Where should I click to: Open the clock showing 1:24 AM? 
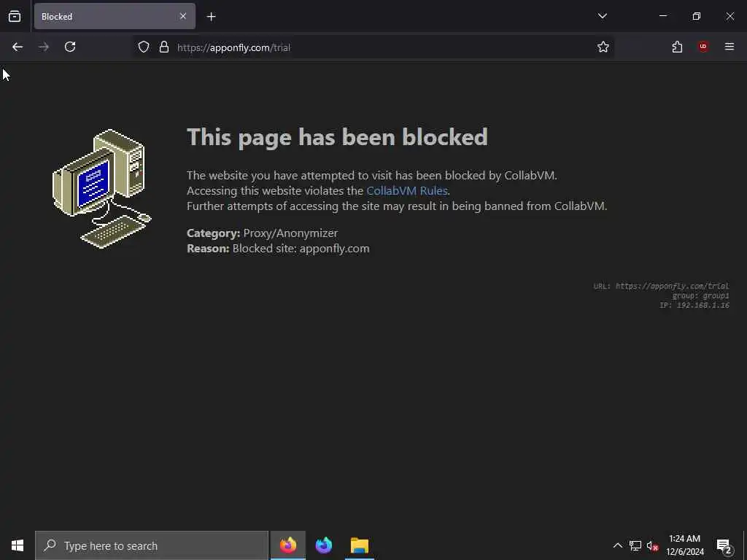coord(684,545)
